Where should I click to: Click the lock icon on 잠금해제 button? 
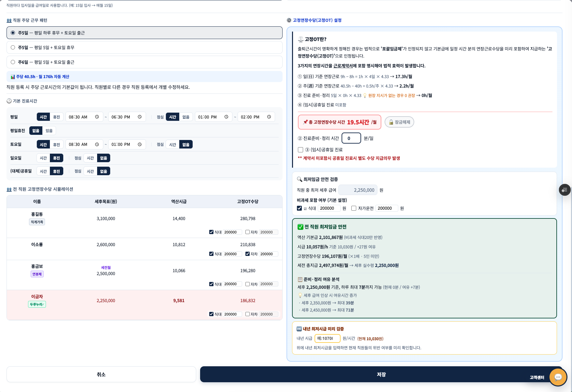point(391,122)
